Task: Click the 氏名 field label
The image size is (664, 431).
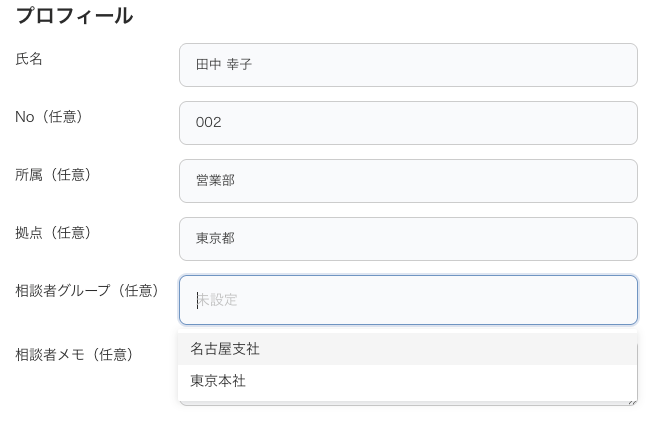Action: point(29,59)
